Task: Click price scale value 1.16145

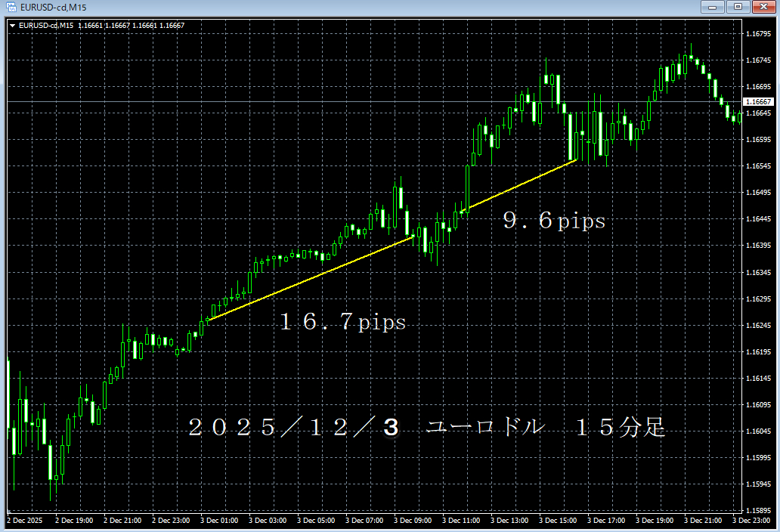Action: (x=758, y=379)
